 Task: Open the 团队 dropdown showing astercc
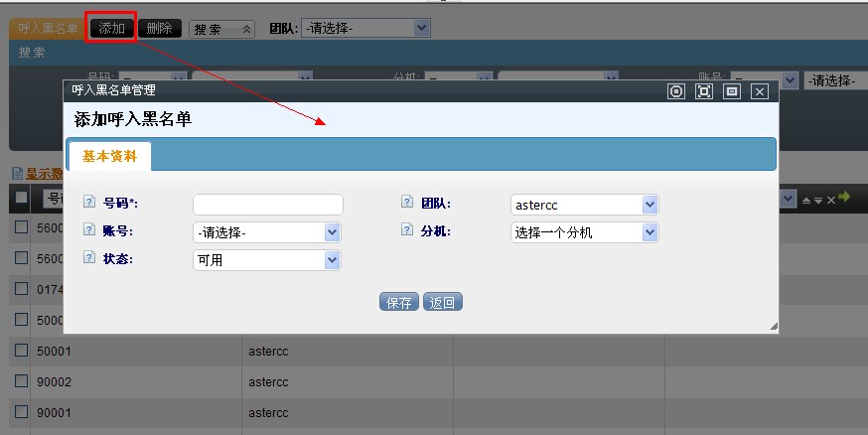(x=584, y=205)
